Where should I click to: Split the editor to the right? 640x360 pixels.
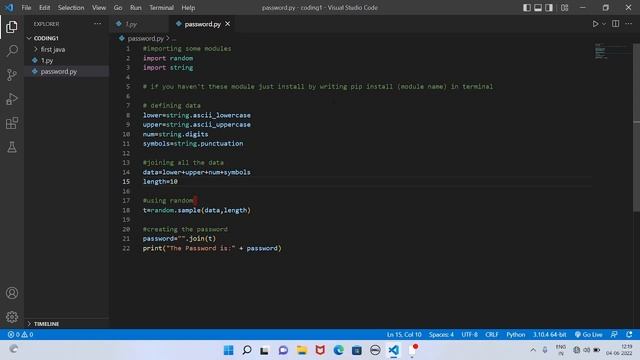point(616,24)
